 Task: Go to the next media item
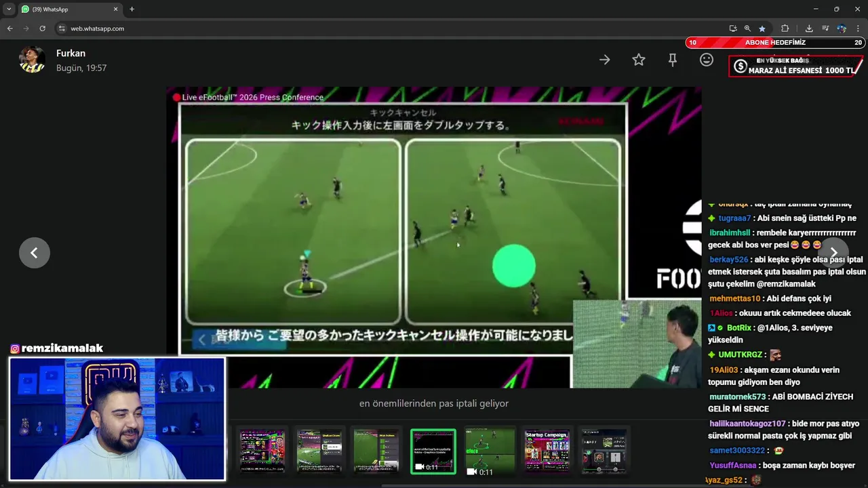[833, 253]
